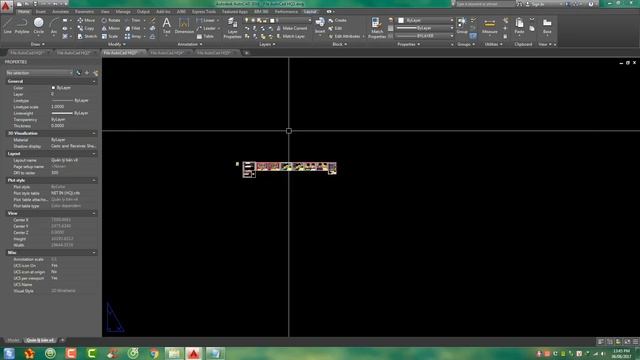640x360 pixels.
Task: Click Match Layer button
Action: coord(290,36)
